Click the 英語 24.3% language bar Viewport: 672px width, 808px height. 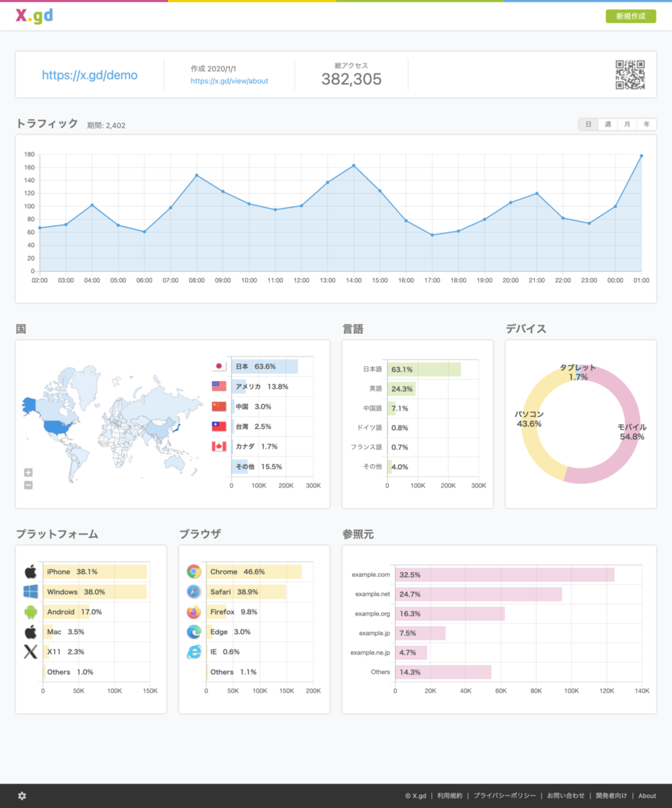point(401,389)
